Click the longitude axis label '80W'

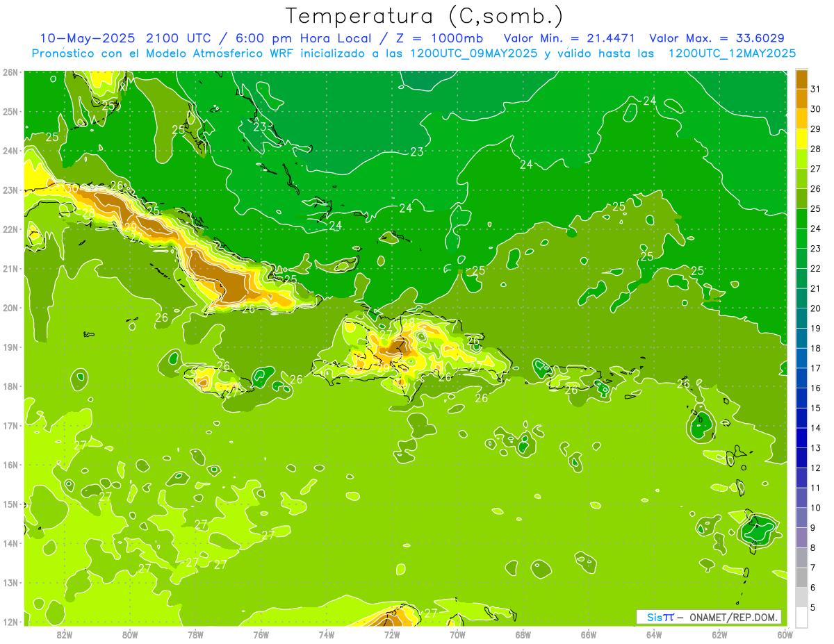tap(129, 634)
